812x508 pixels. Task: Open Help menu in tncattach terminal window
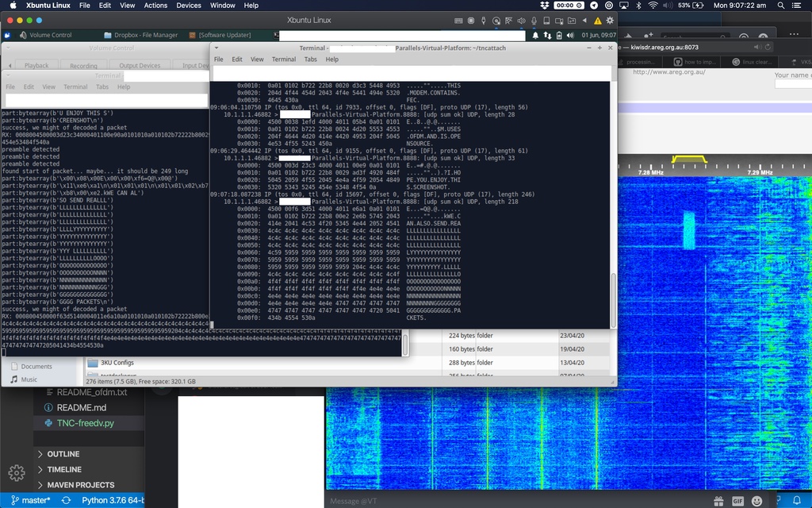[332, 59]
